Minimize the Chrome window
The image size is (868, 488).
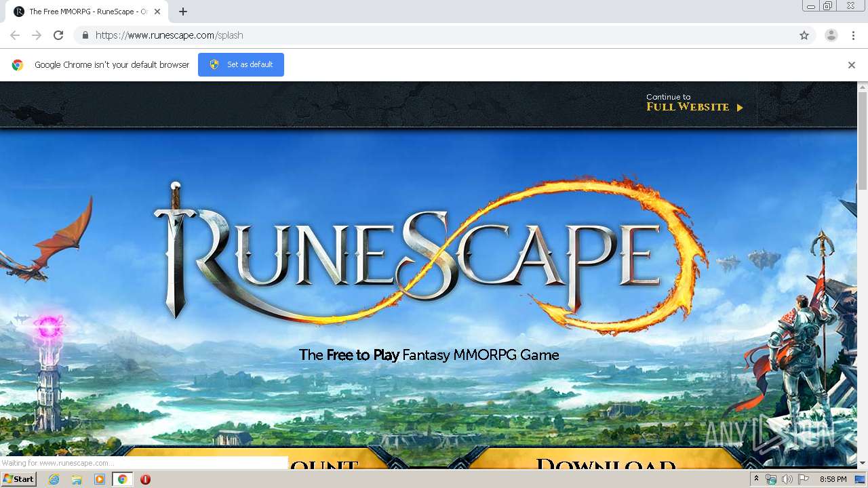pyautogui.click(x=810, y=6)
